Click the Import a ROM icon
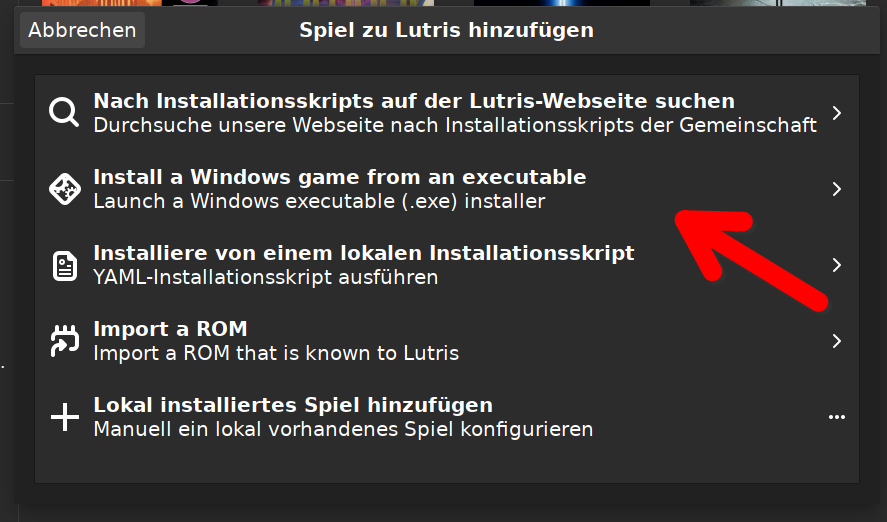This screenshot has width=887, height=522. 64,341
